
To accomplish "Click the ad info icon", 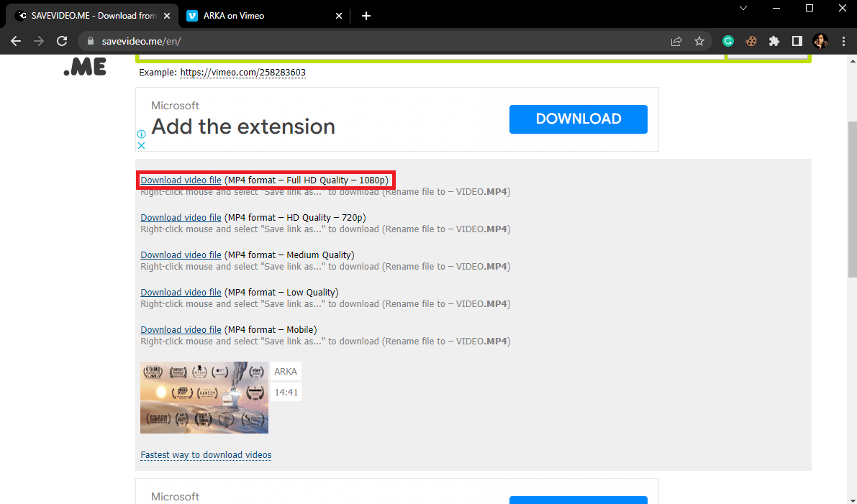I will pos(141,134).
